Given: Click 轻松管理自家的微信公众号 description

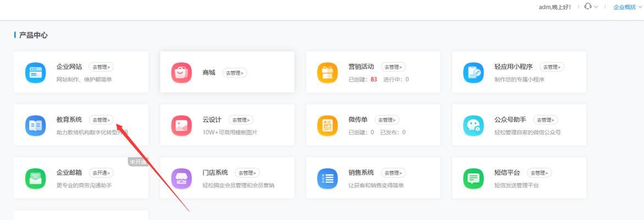Looking at the screenshot, I should (x=528, y=133).
